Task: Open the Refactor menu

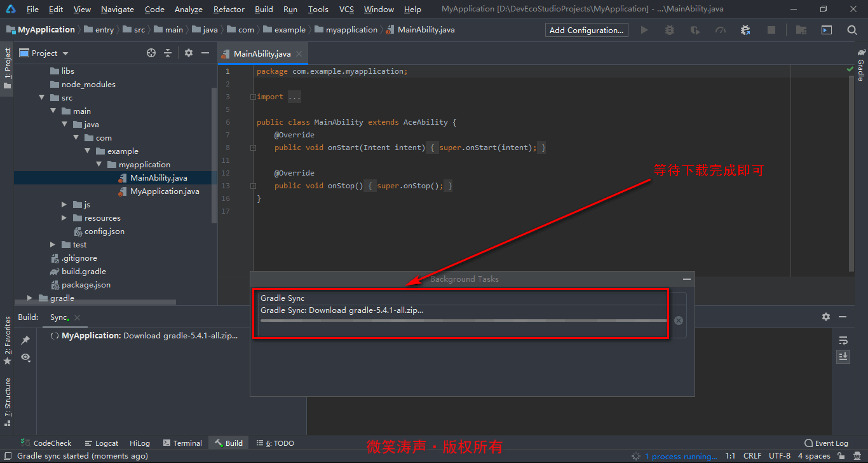Action: (x=229, y=9)
